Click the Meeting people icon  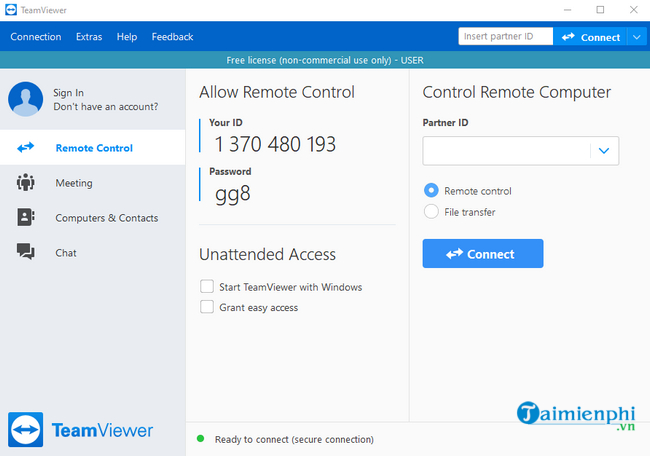point(26,182)
